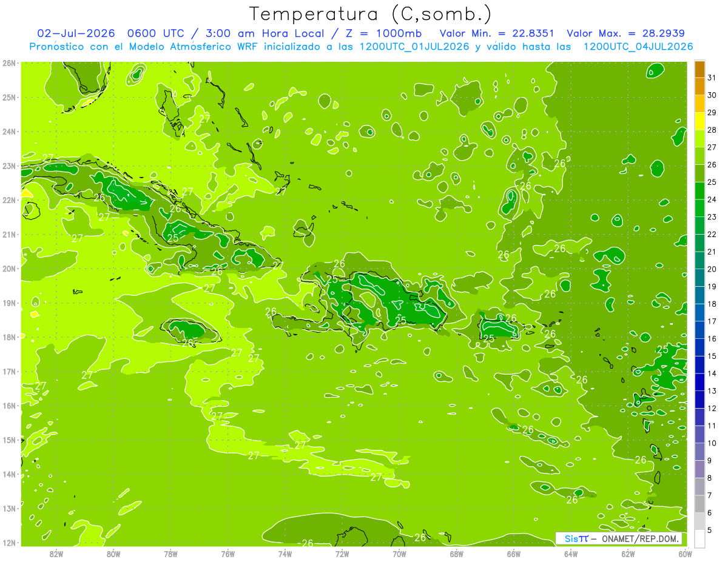Click the "70W" longitude label
The height and width of the screenshot is (562, 728).
coord(399,554)
